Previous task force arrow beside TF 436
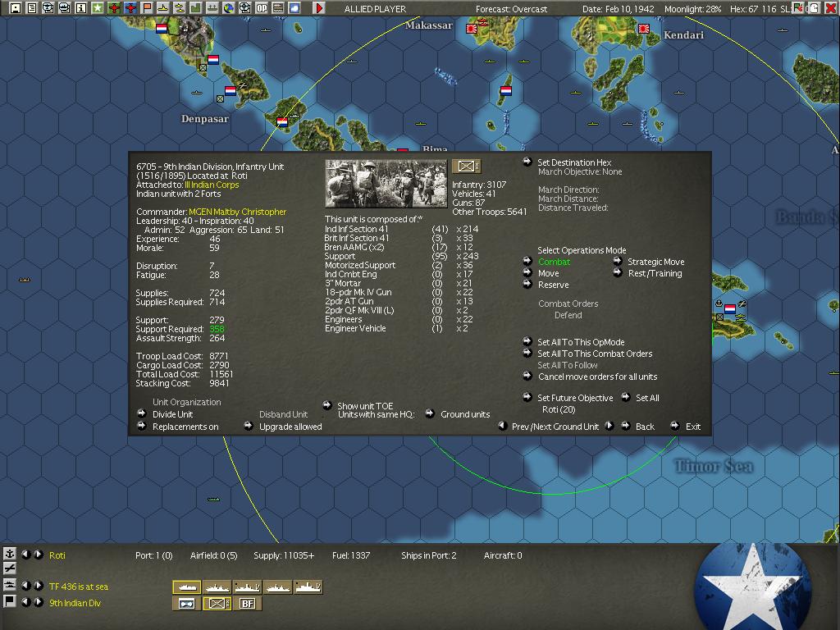This screenshot has width=840, height=630. (25, 586)
